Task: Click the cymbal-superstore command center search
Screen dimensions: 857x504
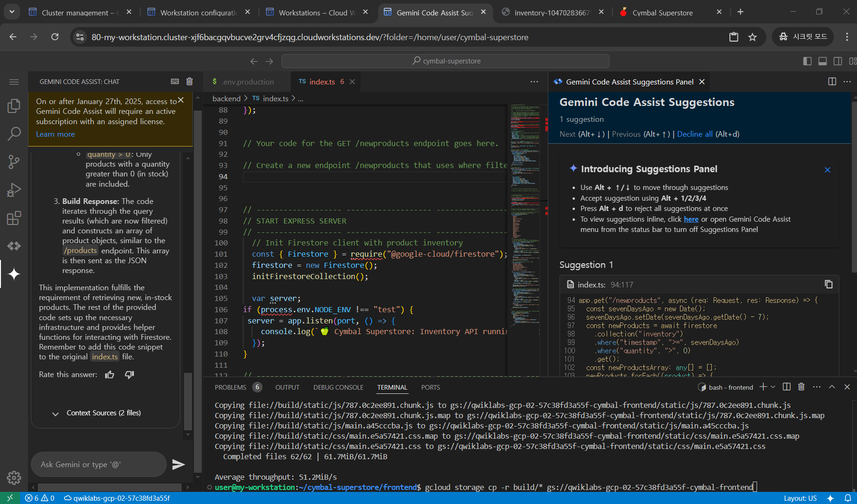Action: pyautogui.click(x=445, y=61)
